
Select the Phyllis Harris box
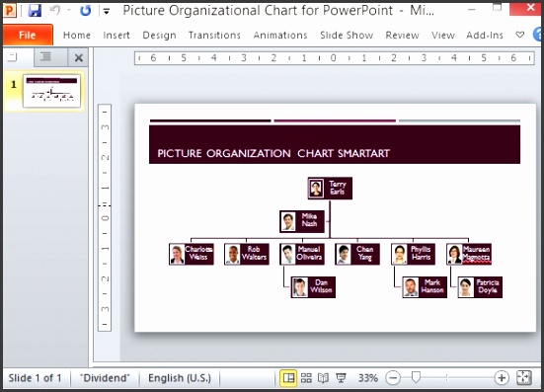(414, 254)
